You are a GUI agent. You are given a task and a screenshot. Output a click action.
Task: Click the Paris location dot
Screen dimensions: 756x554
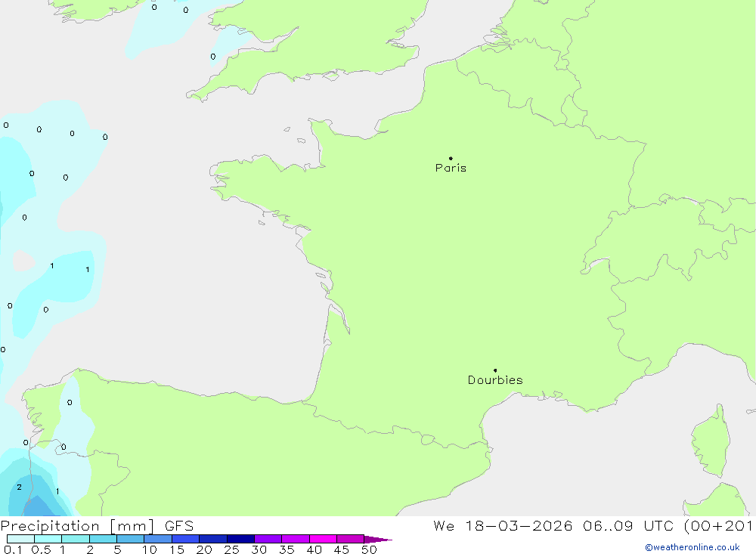(x=451, y=158)
